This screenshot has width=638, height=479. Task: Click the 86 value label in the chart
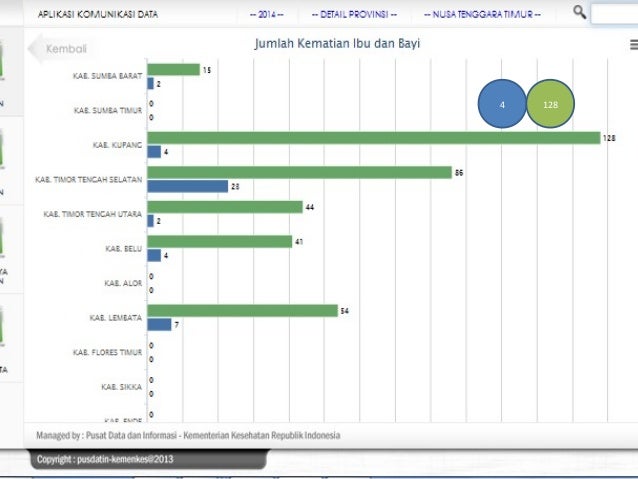pos(459,173)
